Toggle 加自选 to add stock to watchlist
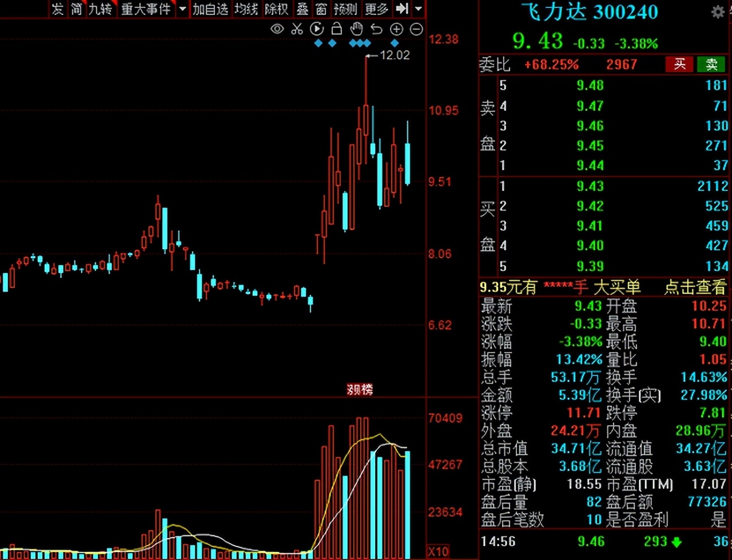This screenshot has width=732, height=560. coord(210,9)
